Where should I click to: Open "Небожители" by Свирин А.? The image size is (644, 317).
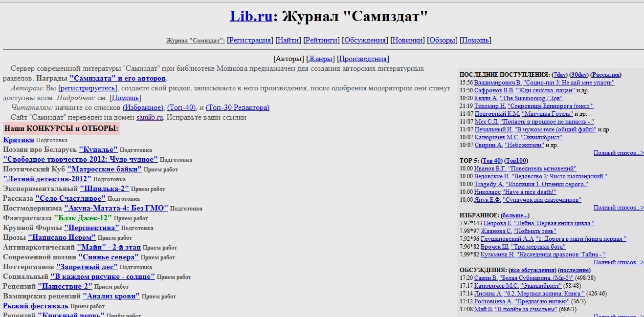click(x=525, y=145)
